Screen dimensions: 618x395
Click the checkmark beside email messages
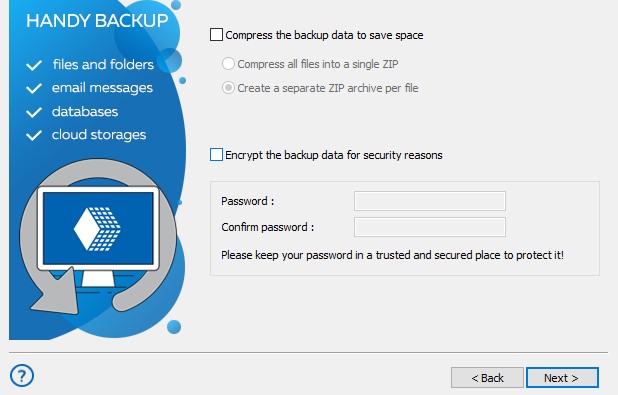point(34,88)
